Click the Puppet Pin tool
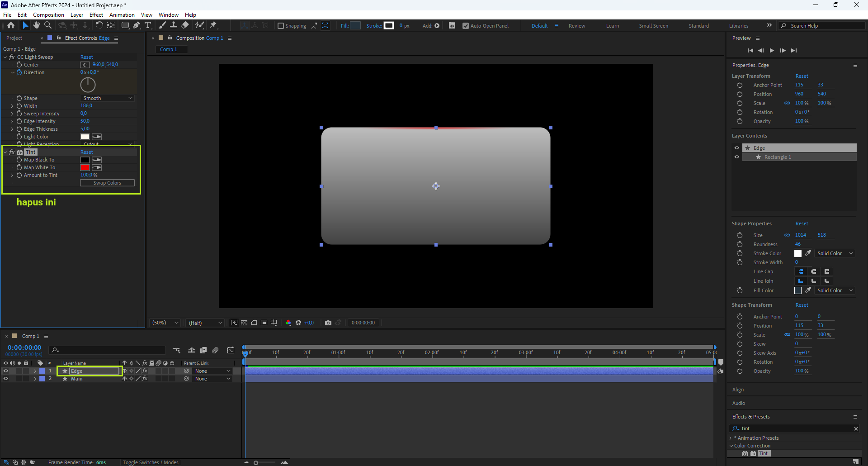This screenshot has width=868, height=466. pyautogui.click(x=214, y=26)
